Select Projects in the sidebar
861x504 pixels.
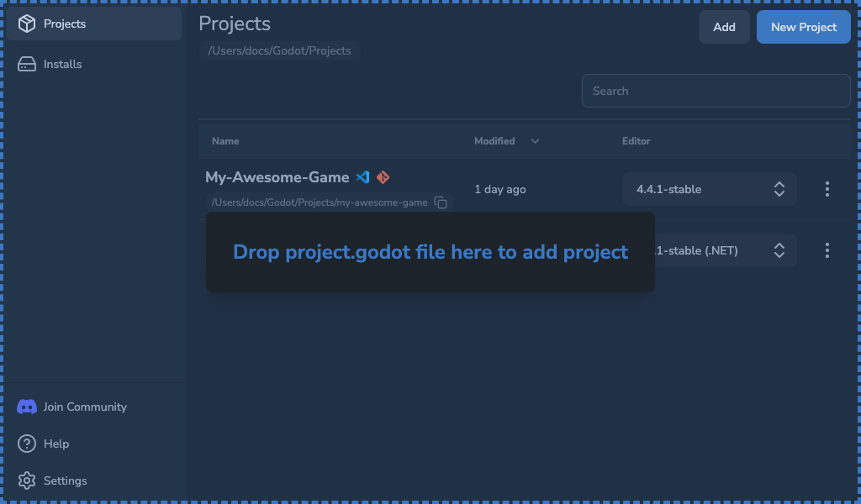point(65,24)
